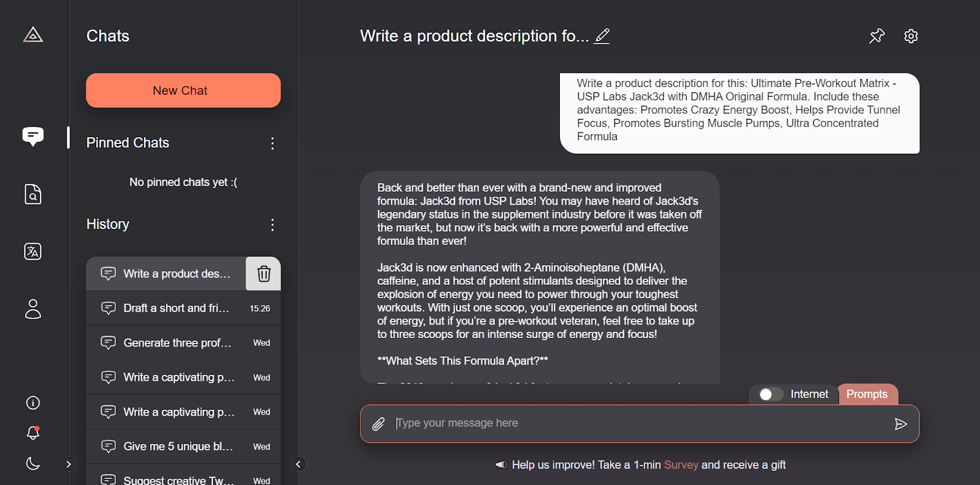Click the user prompt message bubble
The width and height of the screenshot is (980, 485).
point(739,113)
